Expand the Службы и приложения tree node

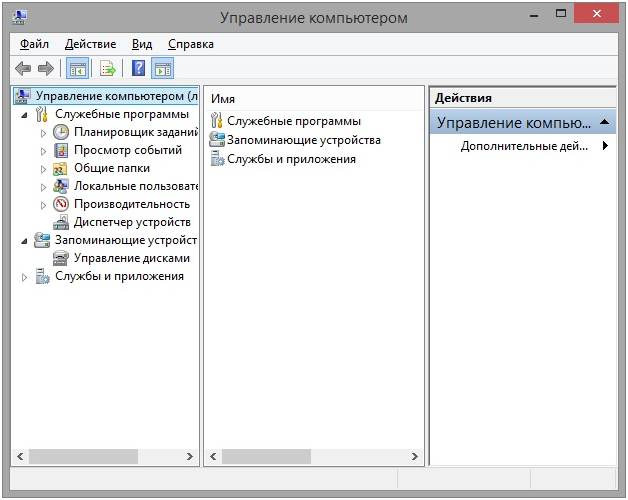(x=25, y=277)
